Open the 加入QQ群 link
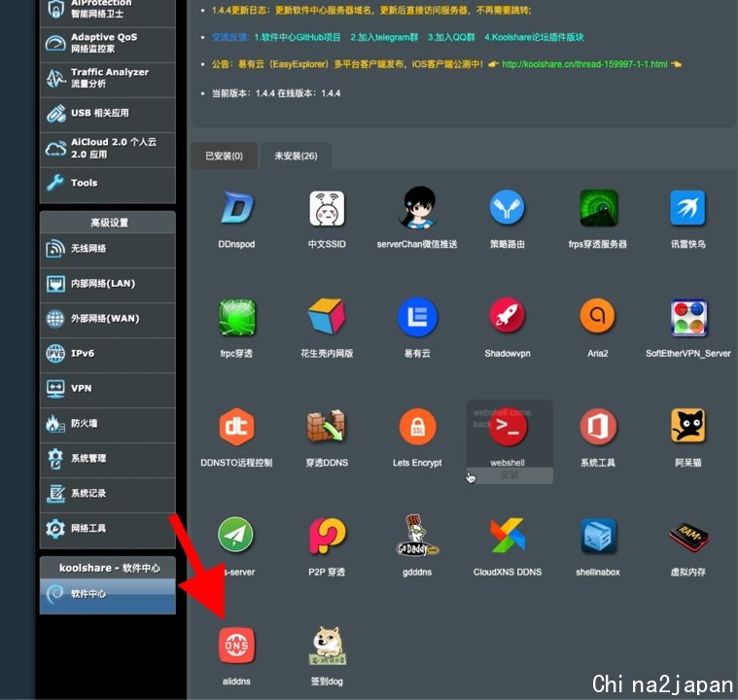Screen dimensions: 738x700 click(451, 37)
